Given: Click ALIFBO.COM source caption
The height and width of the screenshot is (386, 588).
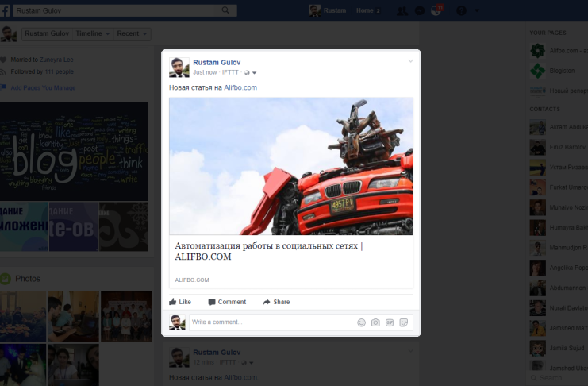Looking at the screenshot, I should 192,280.
